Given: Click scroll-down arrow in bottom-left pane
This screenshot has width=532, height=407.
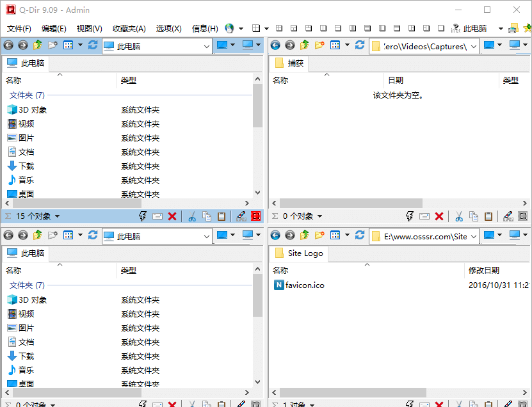Looking at the screenshot, I should pos(257,382).
